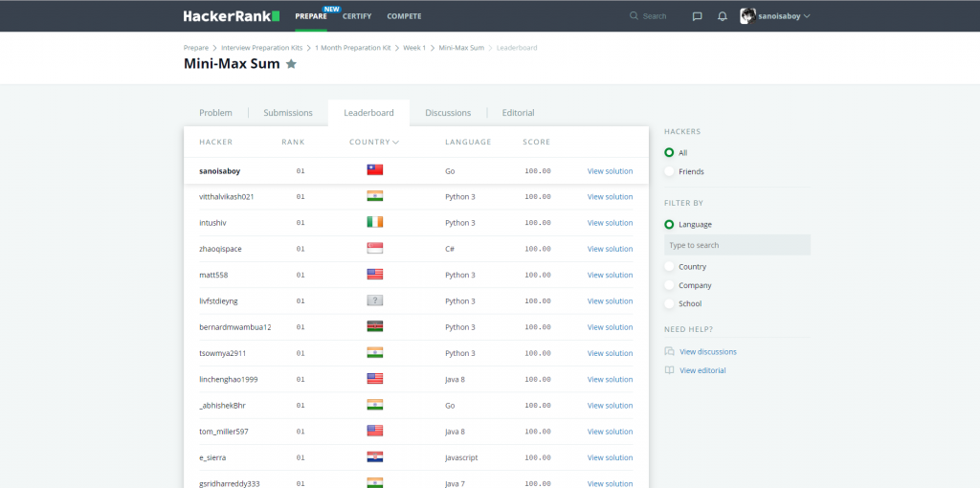Open the Compete navigation item

tap(404, 16)
